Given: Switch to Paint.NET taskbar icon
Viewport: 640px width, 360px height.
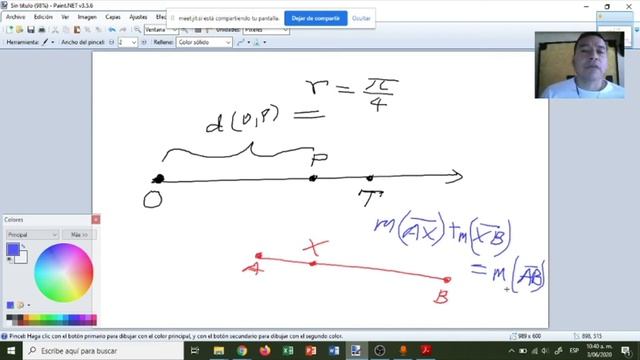Looking at the screenshot, I should (356, 351).
